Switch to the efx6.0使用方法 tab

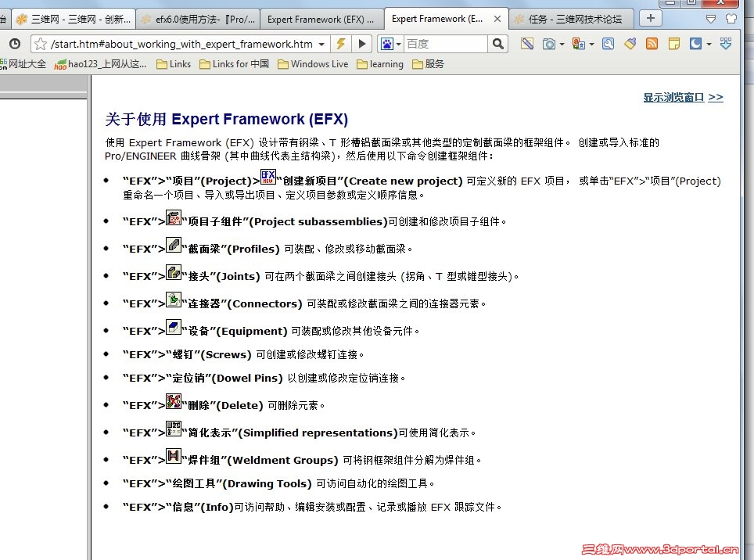198,20
